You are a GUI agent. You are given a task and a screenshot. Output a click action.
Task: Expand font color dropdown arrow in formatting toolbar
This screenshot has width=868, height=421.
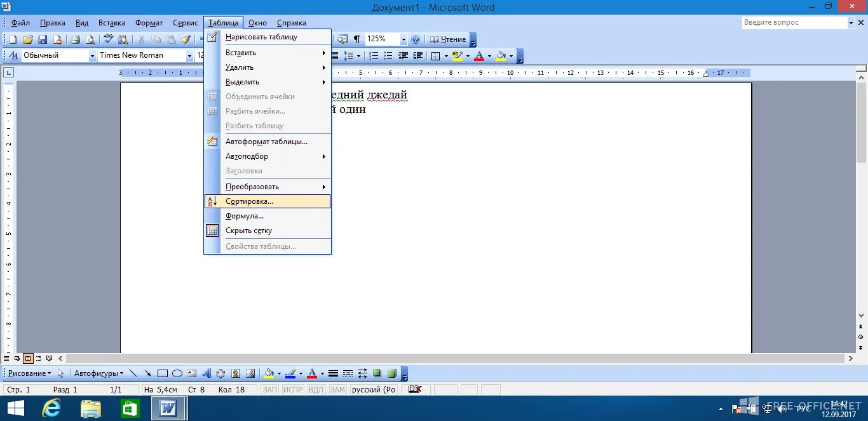coord(489,56)
